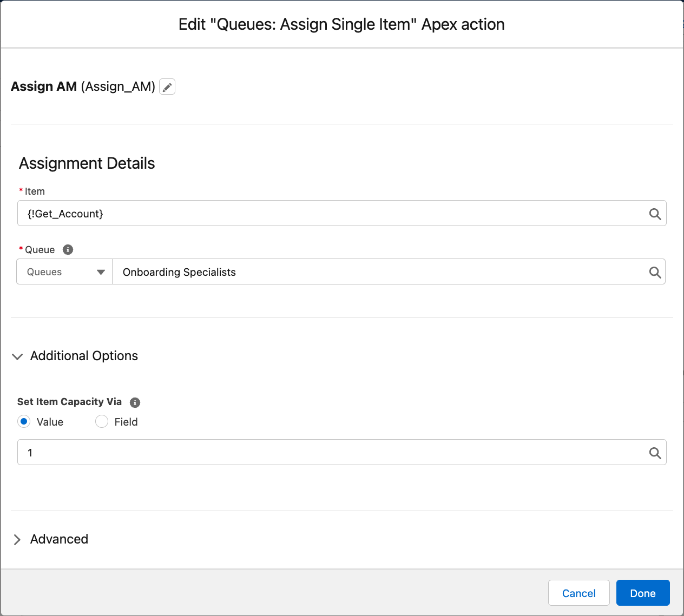Open the Queues type dropdown
The height and width of the screenshot is (616, 684).
(65, 272)
